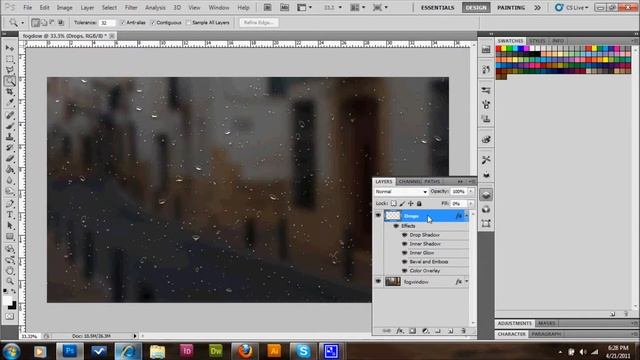640x360 pixels.
Task: Create a new layer icon
Action: point(451,331)
